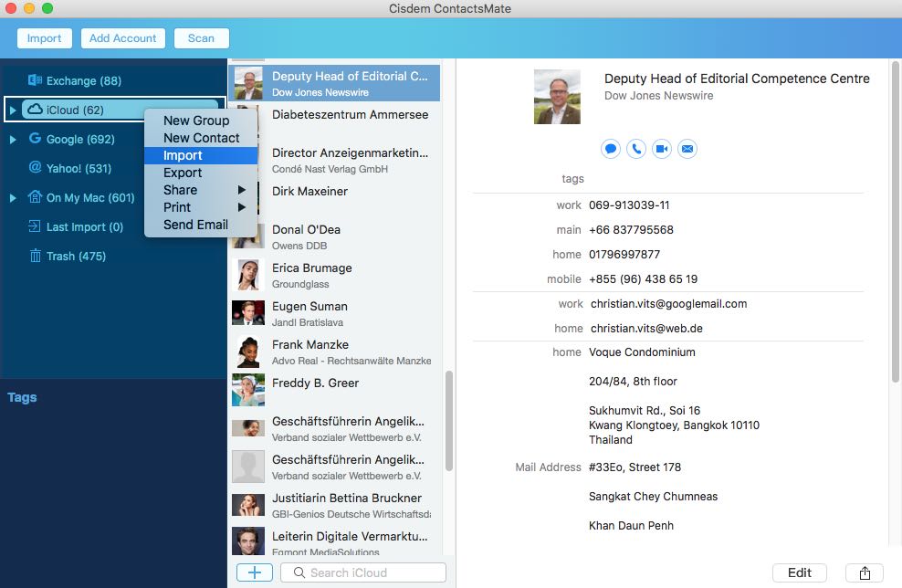This screenshot has height=588, width=902.
Task: Click the Trash bin icon
Action: point(35,256)
